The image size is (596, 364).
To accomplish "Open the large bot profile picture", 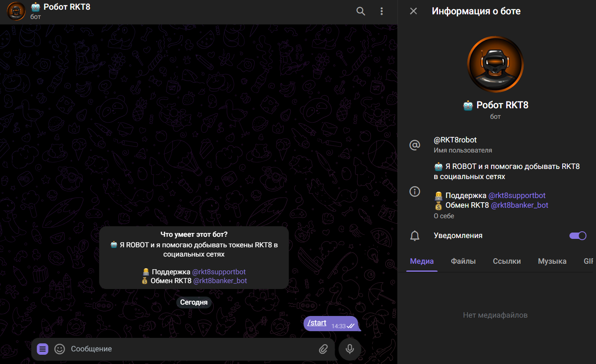I will click(x=495, y=64).
